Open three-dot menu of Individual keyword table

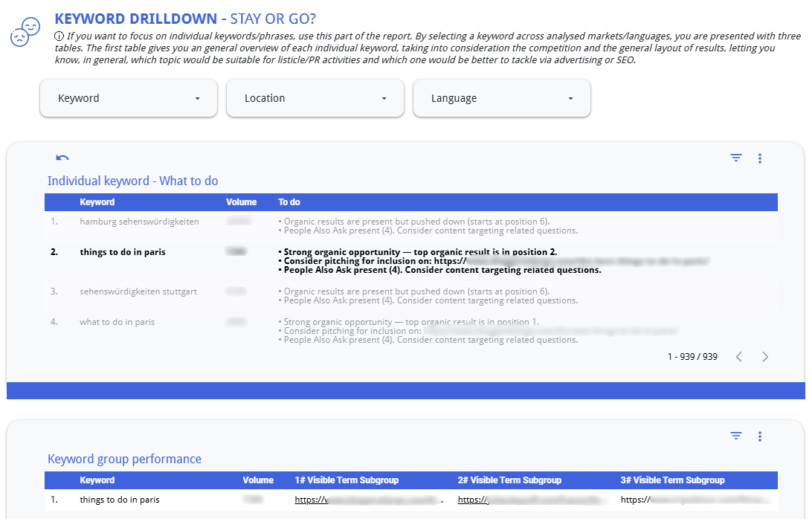coord(759,158)
